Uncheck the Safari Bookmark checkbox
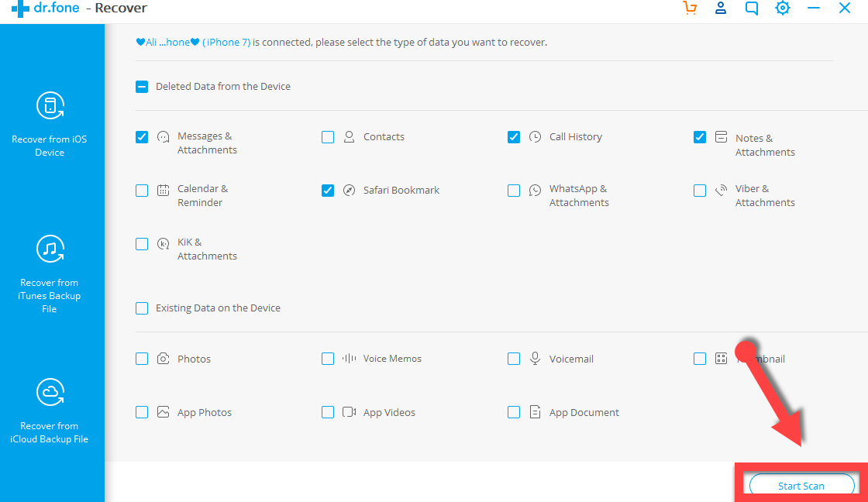Screen dimensions: 868x502 pyautogui.click(x=328, y=191)
